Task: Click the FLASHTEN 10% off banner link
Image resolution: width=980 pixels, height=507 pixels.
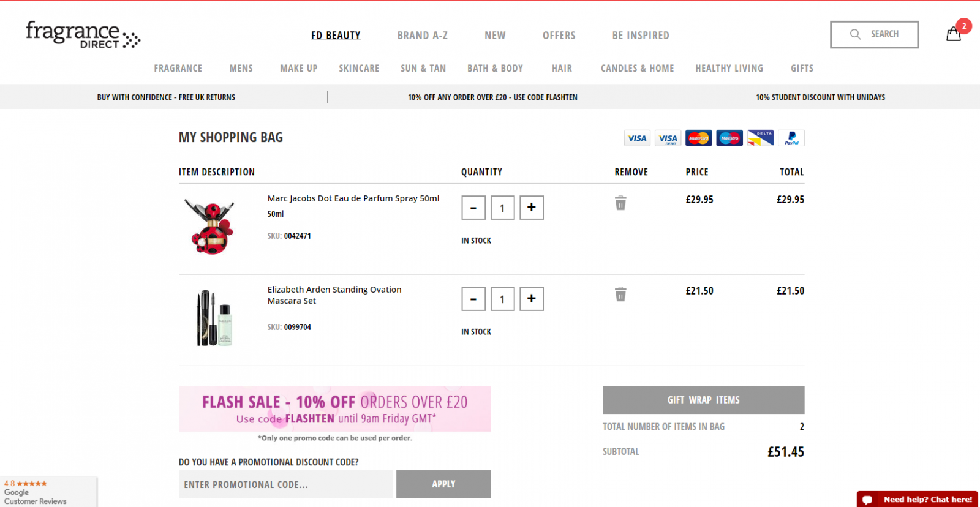Action: click(492, 97)
